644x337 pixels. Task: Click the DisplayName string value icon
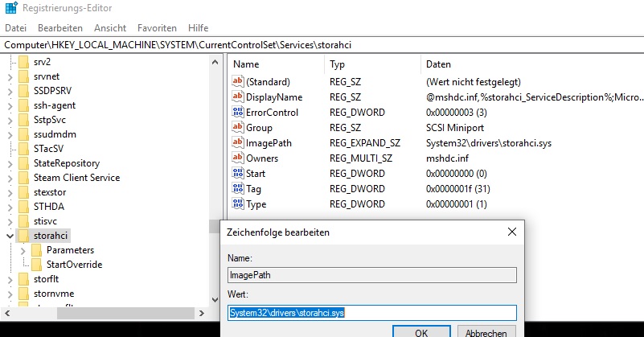[x=238, y=97]
